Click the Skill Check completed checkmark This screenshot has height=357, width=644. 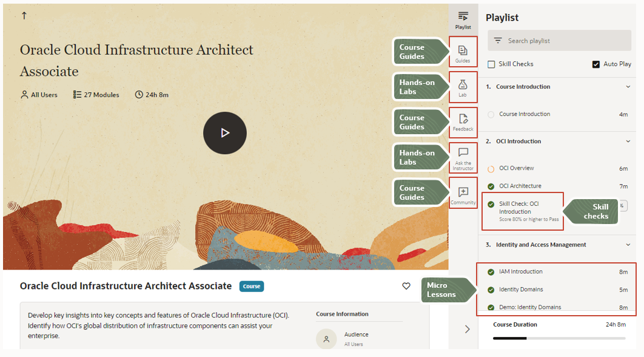pos(491,205)
